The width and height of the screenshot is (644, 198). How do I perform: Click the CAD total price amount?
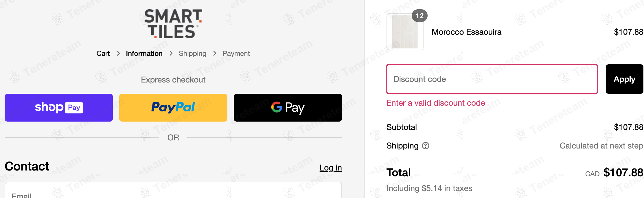623,173
